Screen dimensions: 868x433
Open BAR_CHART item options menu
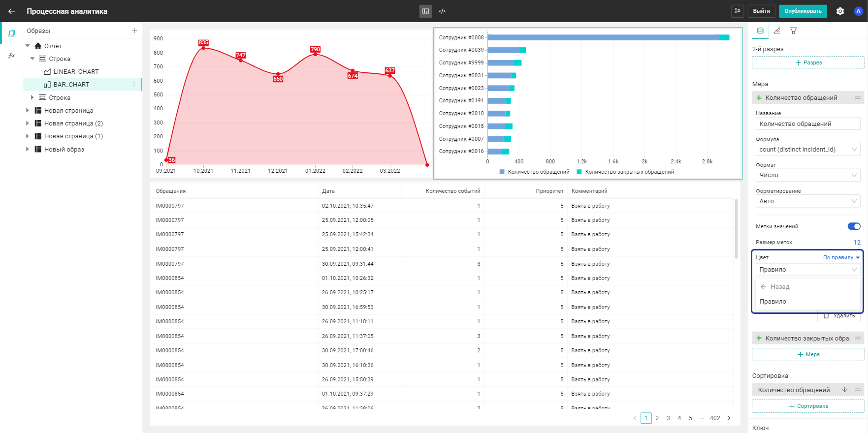(x=134, y=85)
